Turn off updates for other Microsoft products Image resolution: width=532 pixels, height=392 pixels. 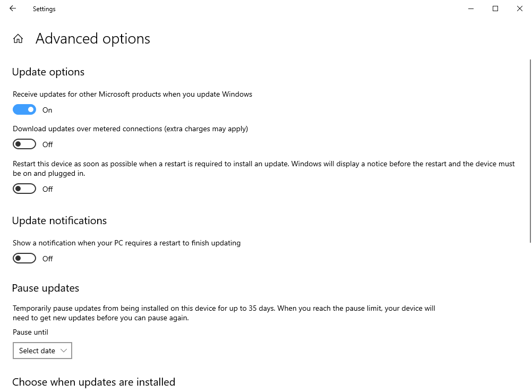[x=24, y=110]
